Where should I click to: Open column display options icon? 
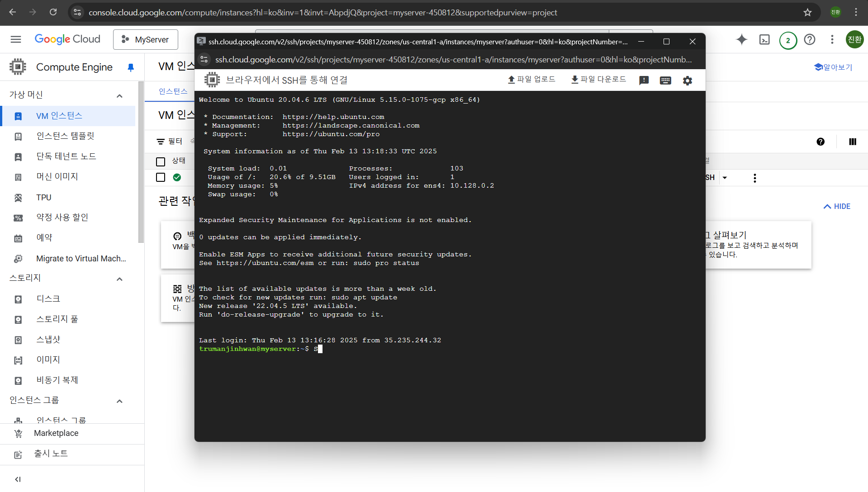[x=853, y=142]
